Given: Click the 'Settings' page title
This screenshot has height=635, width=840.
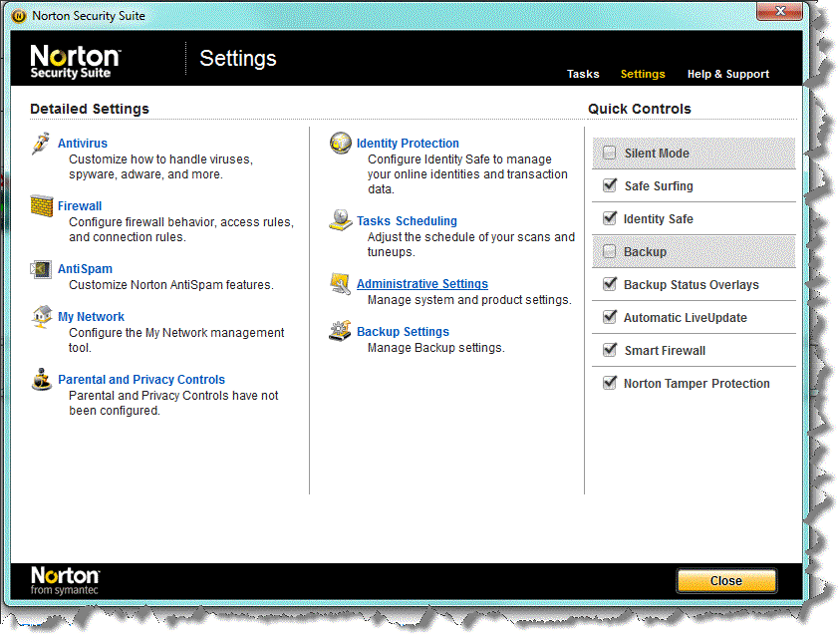Looking at the screenshot, I should click(238, 59).
